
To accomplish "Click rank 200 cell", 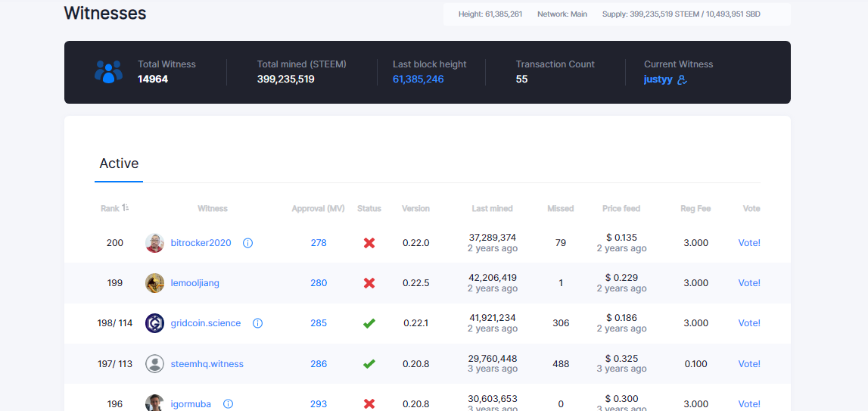I will (114, 243).
